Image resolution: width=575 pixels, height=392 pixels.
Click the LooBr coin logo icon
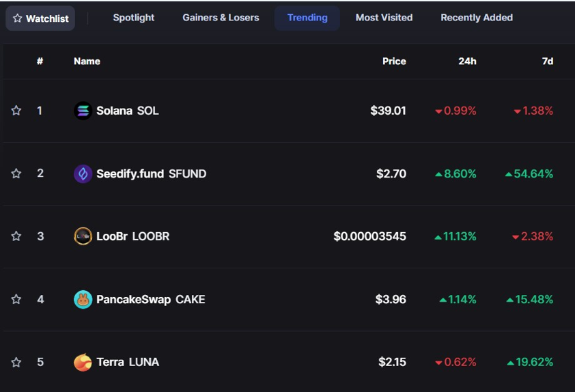coord(83,236)
